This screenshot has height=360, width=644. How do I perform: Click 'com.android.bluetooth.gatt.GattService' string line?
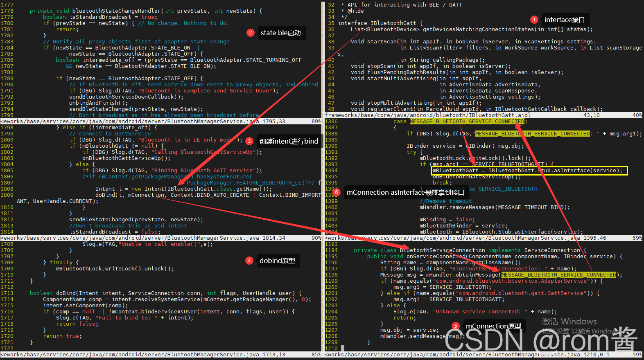490,293
